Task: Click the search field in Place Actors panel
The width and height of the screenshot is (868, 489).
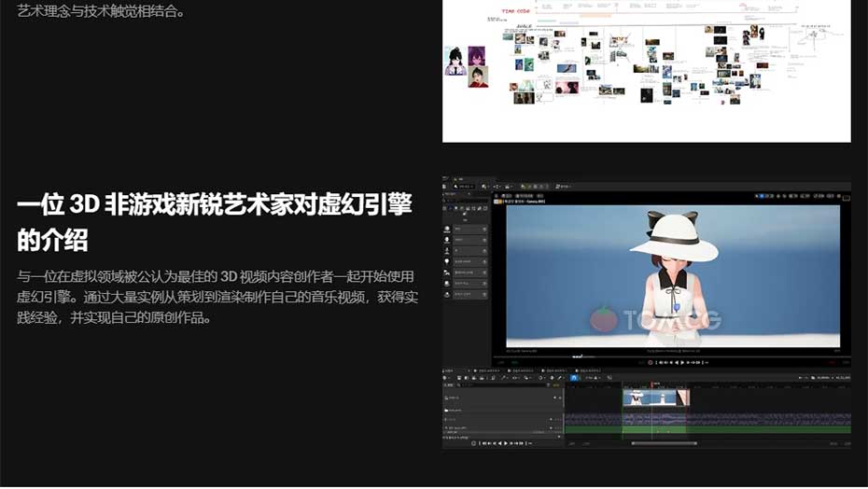Action: (466, 201)
